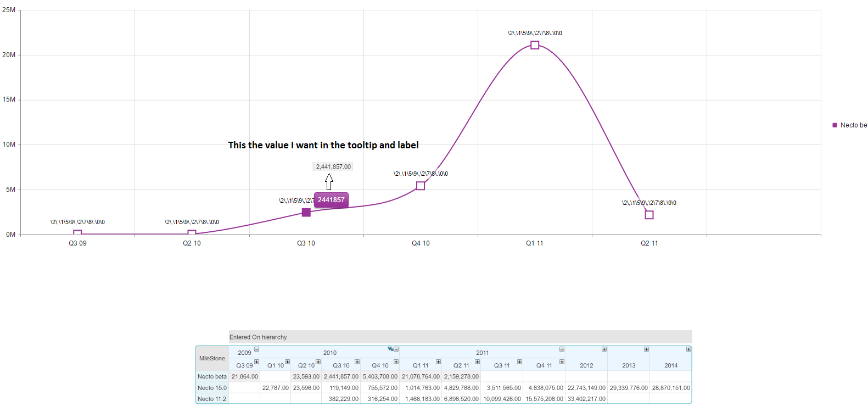Expand the Q4 10 quarter column
868x412 pixels.
(396, 362)
